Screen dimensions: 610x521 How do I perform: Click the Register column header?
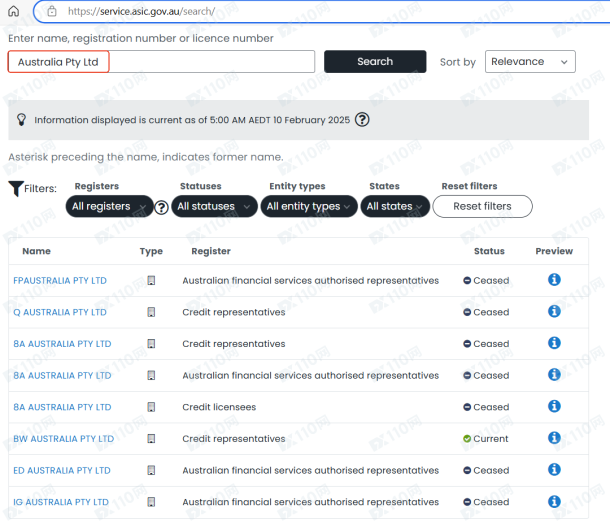pyautogui.click(x=211, y=251)
